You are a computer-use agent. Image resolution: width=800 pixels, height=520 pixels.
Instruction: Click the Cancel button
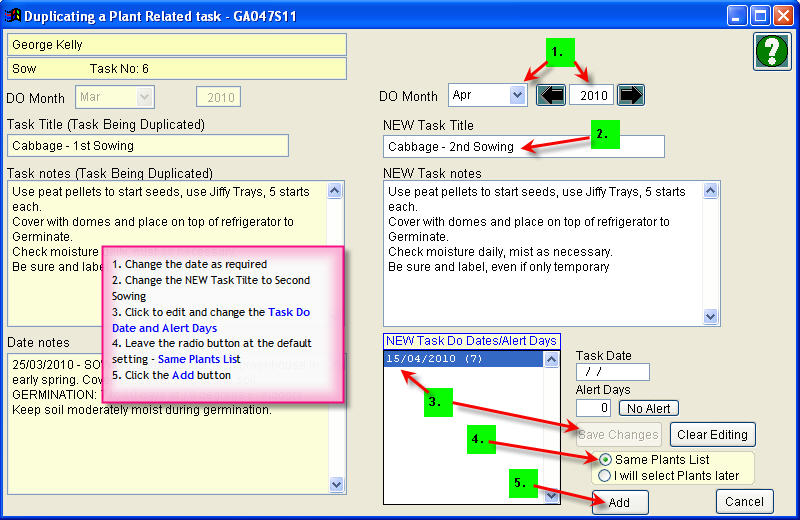(745, 501)
